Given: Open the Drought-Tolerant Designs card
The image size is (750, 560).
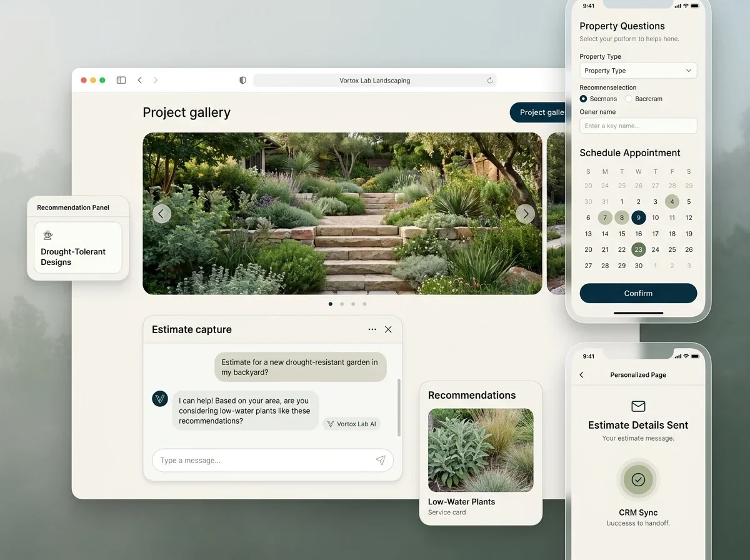Looking at the screenshot, I should pyautogui.click(x=78, y=247).
